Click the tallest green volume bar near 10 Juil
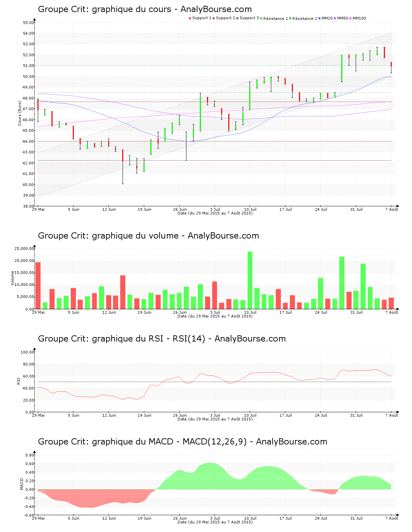This screenshot has width=412, height=532. (x=250, y=280)
